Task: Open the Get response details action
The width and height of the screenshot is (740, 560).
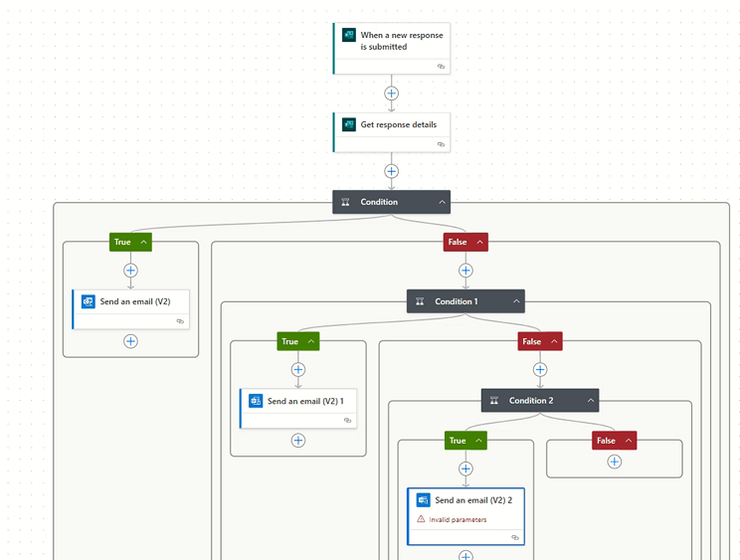Action: point(392,132)
